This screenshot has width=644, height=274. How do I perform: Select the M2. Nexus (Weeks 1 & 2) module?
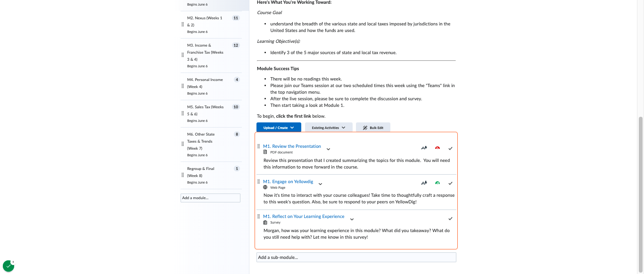tap(211, 25)
